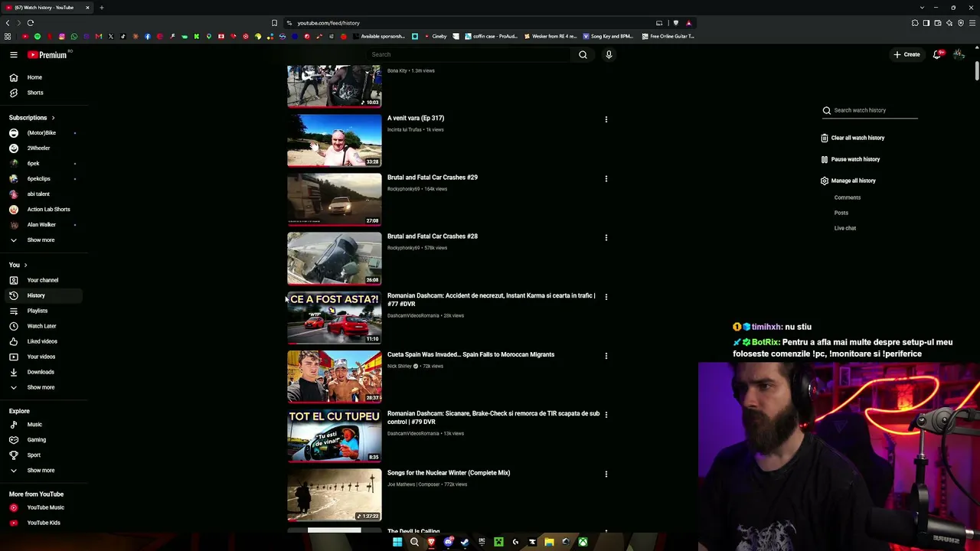
Task: Open options menu for Brutal and Fatal Car Crashes #28
Action: pyautogui.click(x=606, y=237)
